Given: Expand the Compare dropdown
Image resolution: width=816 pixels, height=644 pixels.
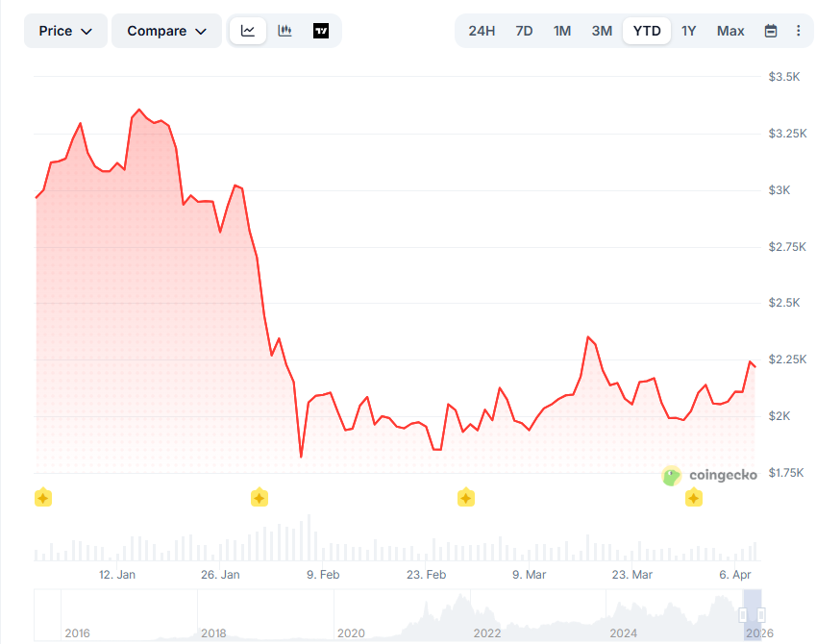Looking at the screenshot, I should point(165,30).
